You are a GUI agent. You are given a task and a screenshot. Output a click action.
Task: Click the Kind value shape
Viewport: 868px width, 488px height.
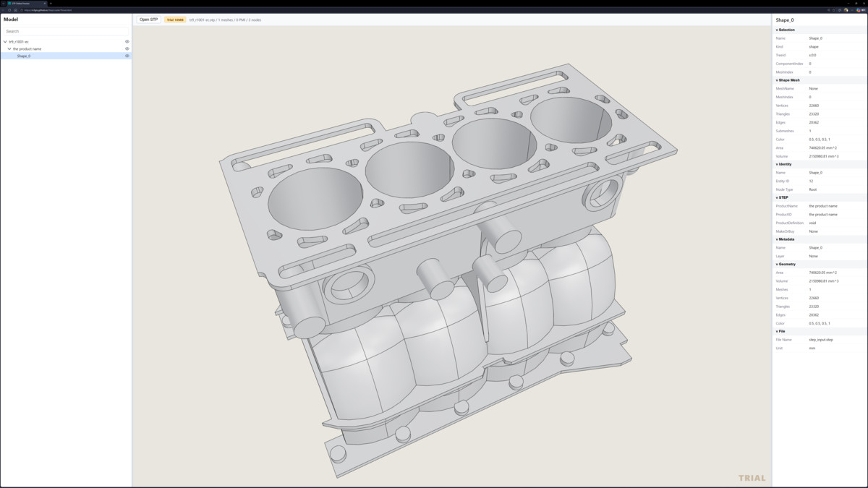(814, 46)
